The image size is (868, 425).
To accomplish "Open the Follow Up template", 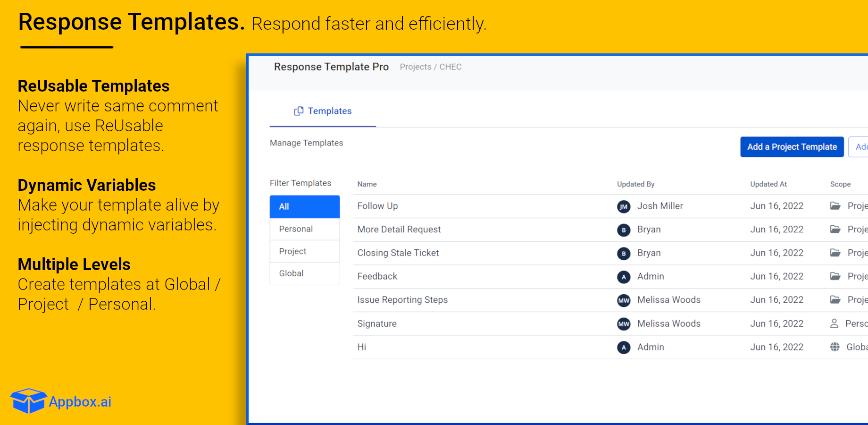I will coord(377,206).
